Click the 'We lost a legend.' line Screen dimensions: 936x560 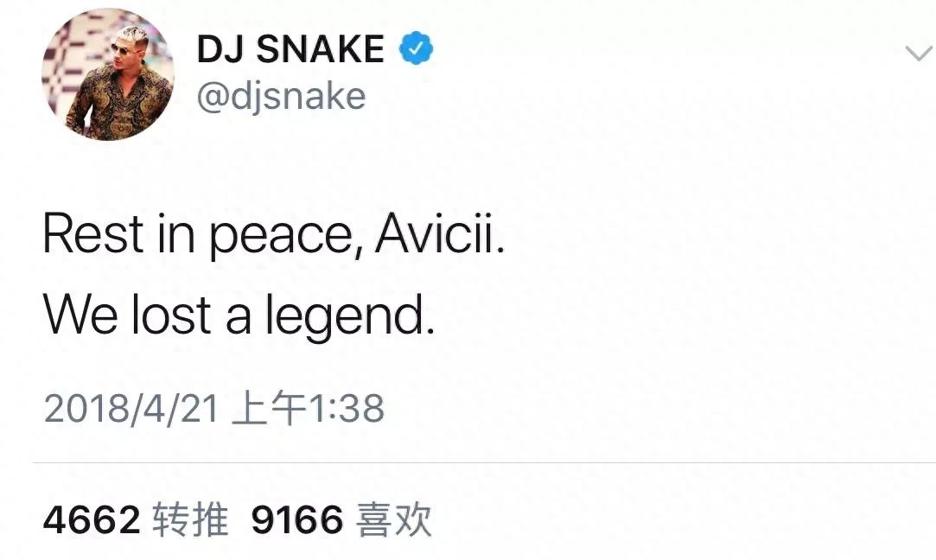239,316
